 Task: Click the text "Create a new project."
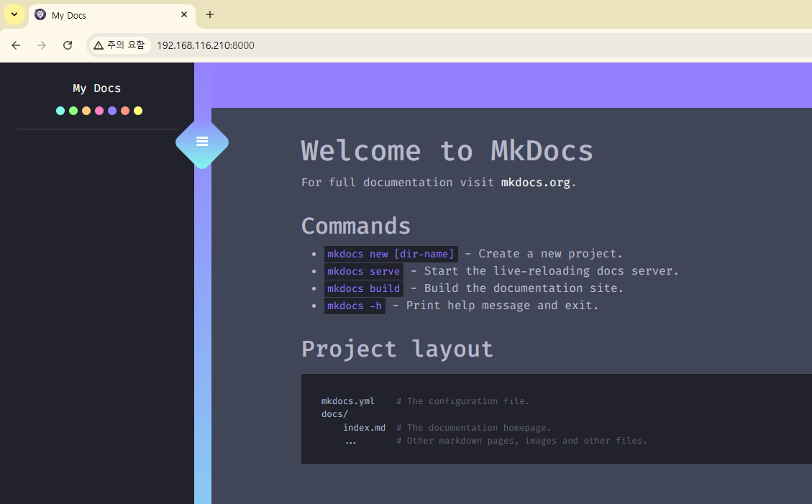click(550, 254)
